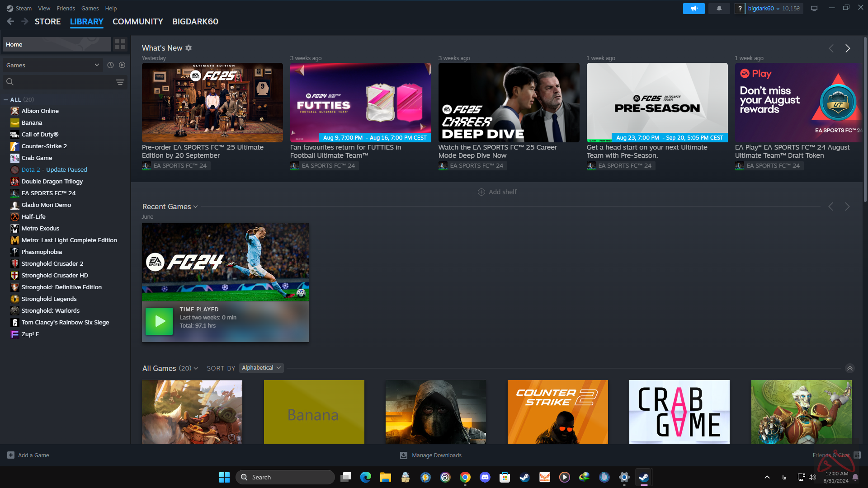Open Discord from the taskbar
The width and height of the screenshot is (868, 488).
[x=485, y=477]
